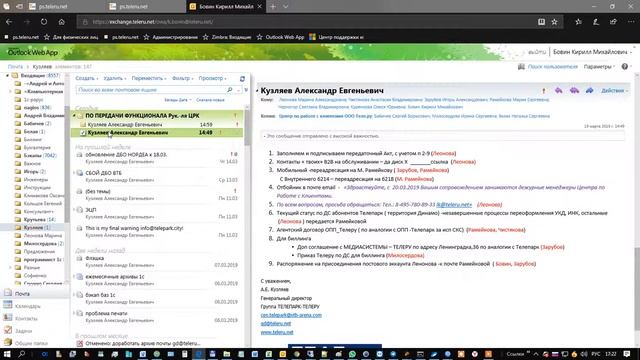This screenshot has height=360, width=640.
Task: Open the обновление ДБО НОРДЕА message
Action: (x=157, y=158)
